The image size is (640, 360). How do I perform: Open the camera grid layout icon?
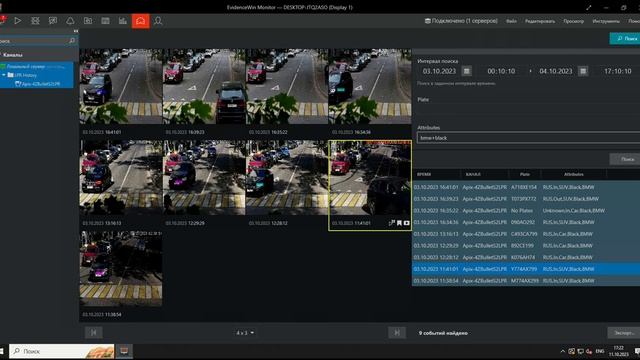click(36, 20)
